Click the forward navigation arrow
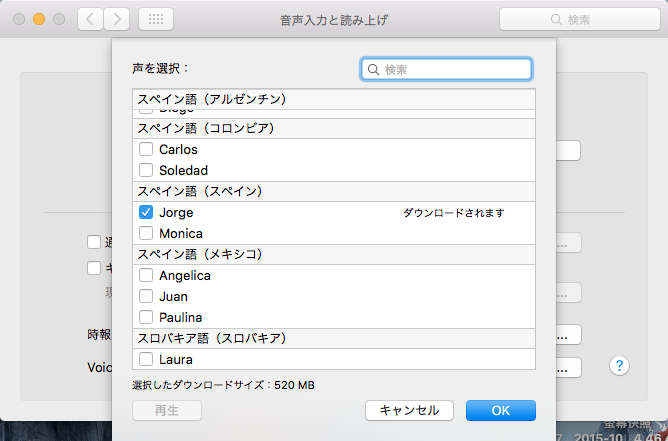668x441 pixels. 116,19
